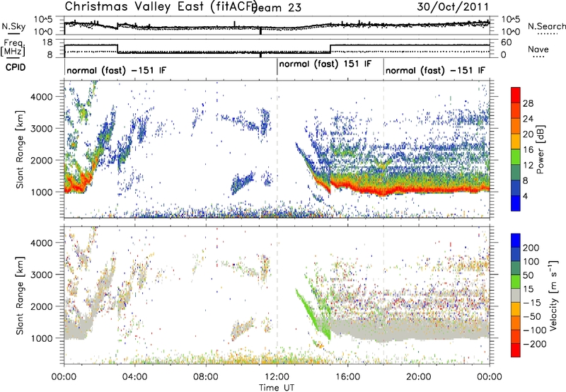Screen dimensions: 566x392
Task: Click the "2000" tick of the velocity panel
Action: point(41,306)
